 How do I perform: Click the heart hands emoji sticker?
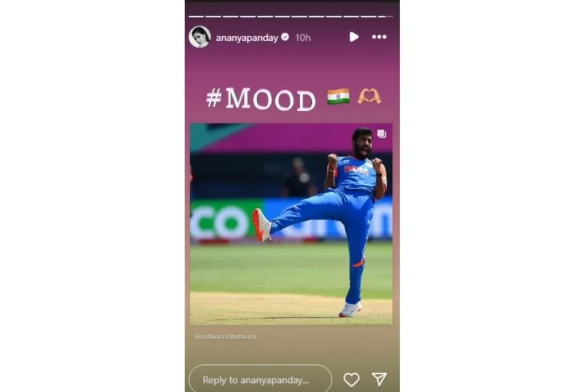pyautogui.click(x=369, y=96)
